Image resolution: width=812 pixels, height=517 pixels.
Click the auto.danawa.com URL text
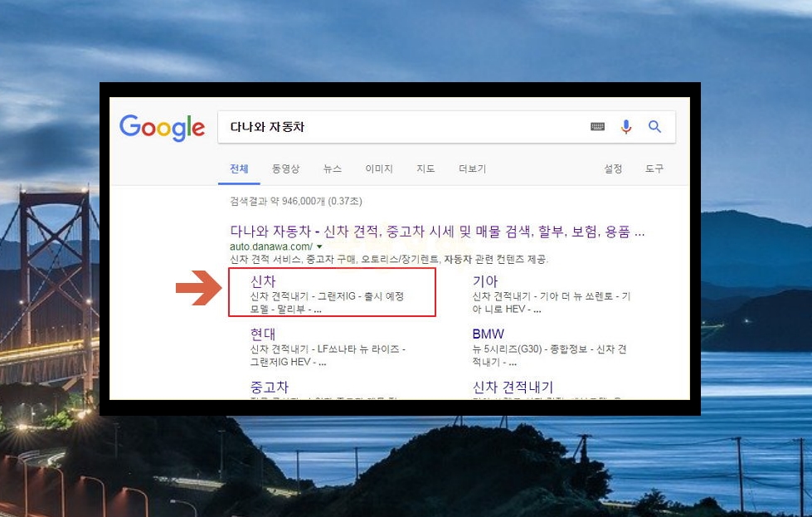point(271,246)
